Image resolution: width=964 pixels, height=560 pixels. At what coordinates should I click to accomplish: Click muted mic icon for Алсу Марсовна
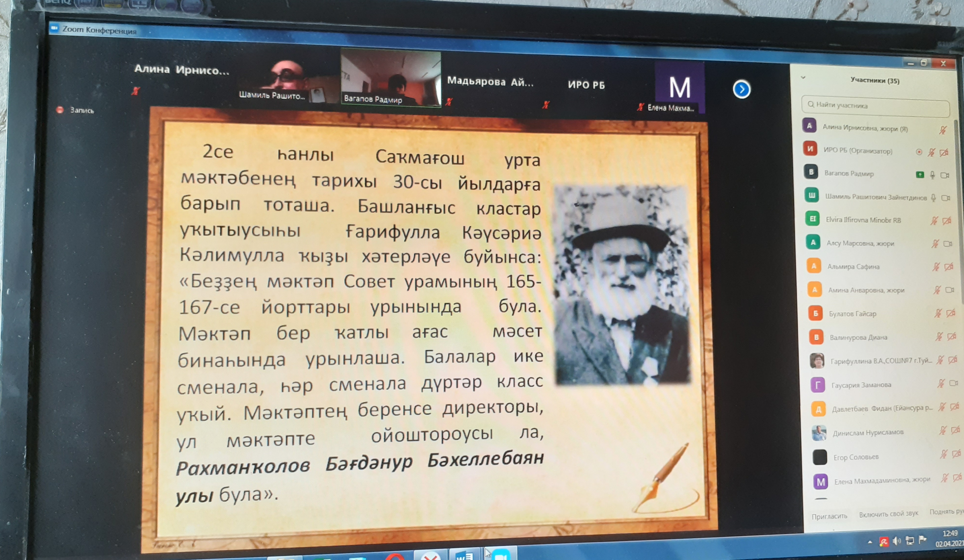click(x=935, y=244)
